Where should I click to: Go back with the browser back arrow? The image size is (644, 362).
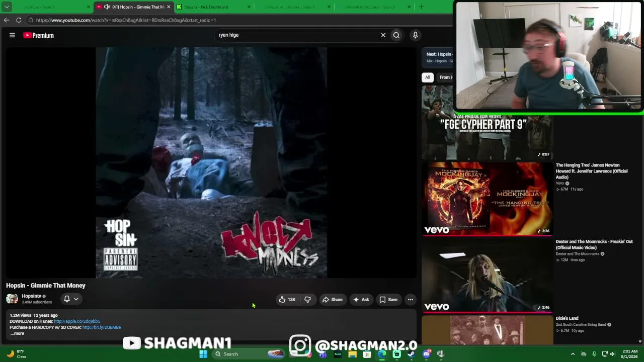[7, 20]
